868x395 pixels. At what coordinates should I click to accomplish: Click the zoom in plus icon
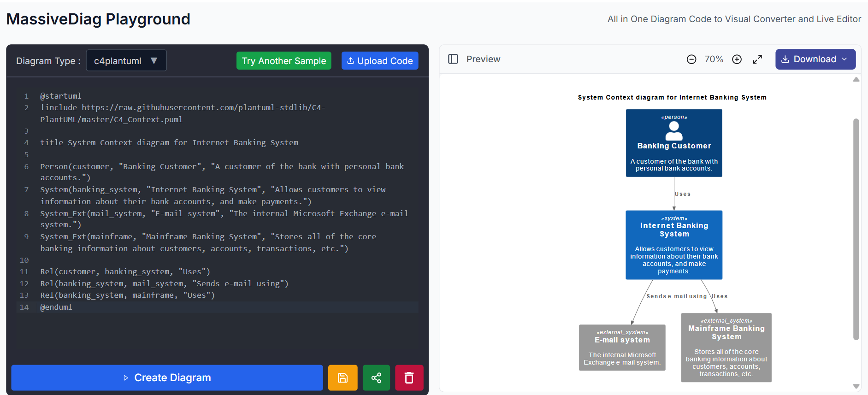[x=737, y=59]
